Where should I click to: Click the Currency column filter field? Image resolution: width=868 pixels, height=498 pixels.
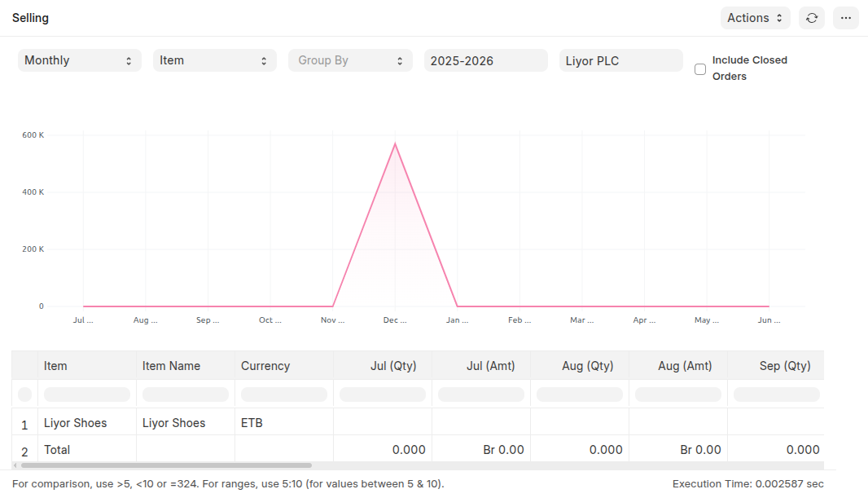pos(283,394)
